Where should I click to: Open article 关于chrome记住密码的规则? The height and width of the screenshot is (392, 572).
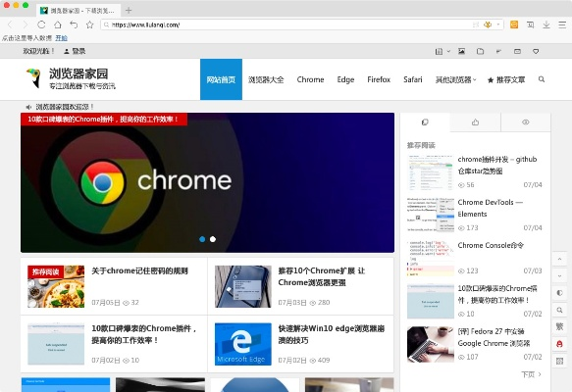point(139,270)
